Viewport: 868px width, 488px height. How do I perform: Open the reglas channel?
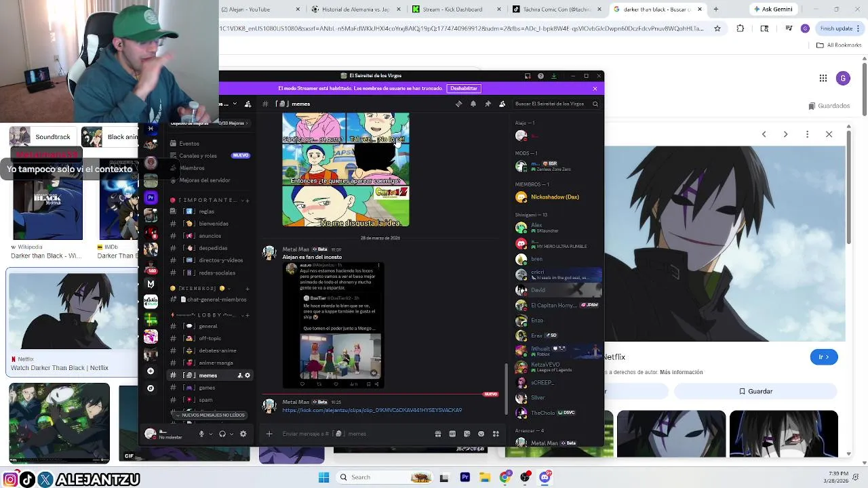210,211
